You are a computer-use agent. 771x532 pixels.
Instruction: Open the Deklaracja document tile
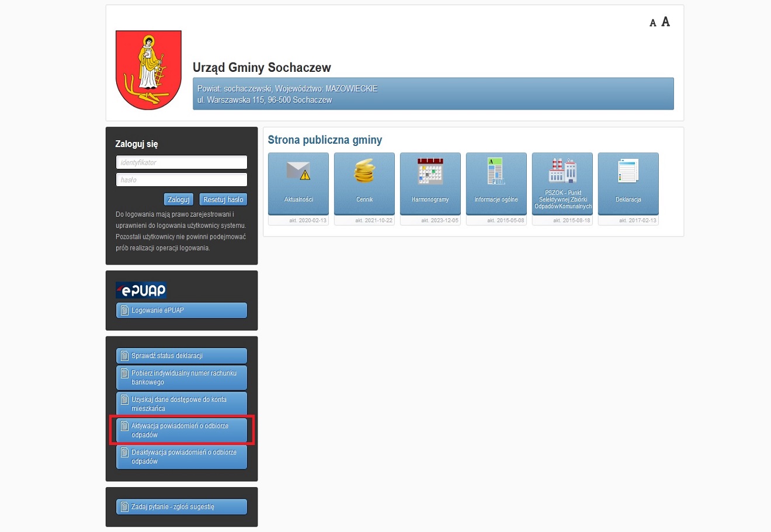tap(628, 183)
